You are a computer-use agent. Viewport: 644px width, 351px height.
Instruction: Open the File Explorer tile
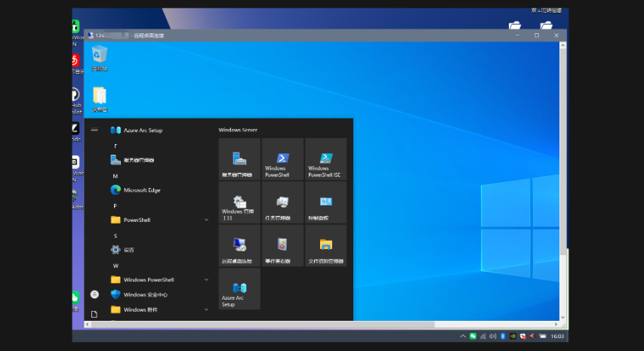[325, 245]
